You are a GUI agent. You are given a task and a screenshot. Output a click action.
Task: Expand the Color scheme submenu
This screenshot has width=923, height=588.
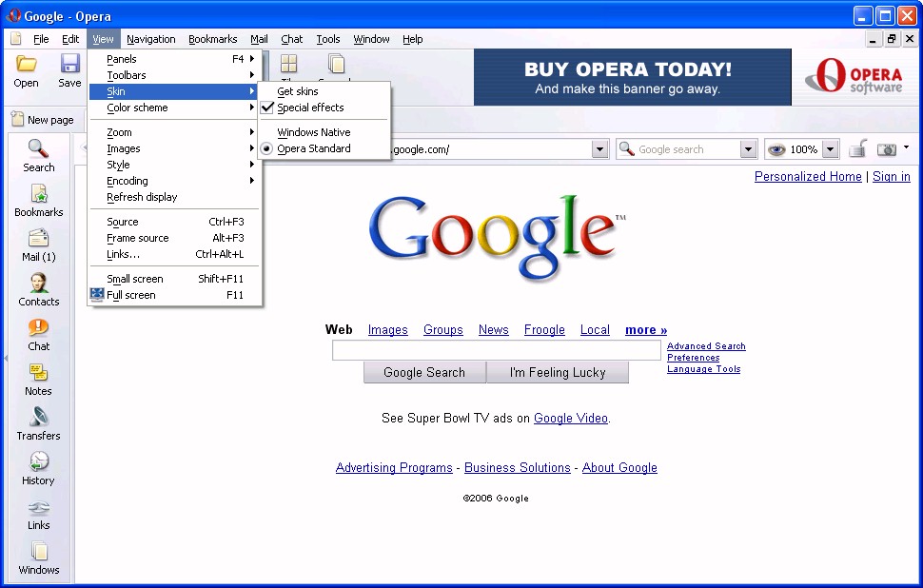[x=173, y=108]
